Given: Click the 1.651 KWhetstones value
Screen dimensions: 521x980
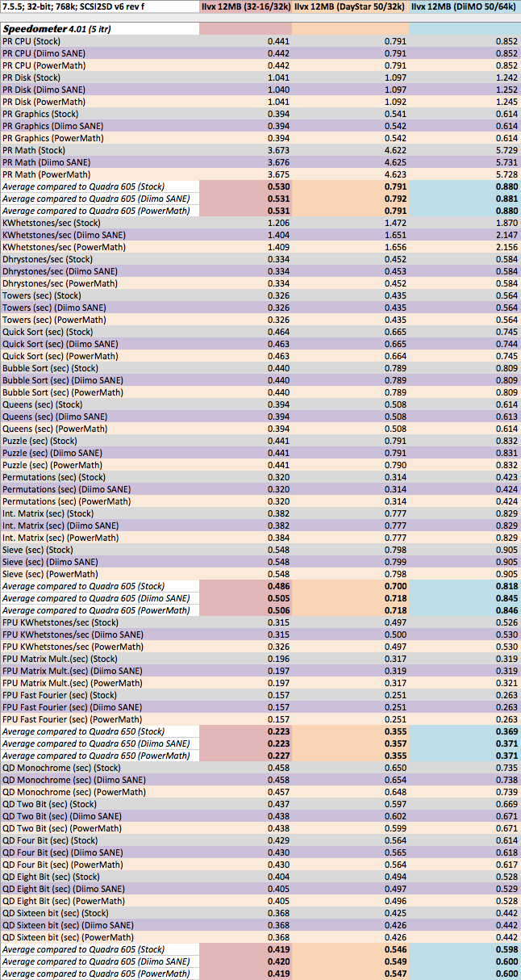Looking at the screenshot, I should coord(394,235).
